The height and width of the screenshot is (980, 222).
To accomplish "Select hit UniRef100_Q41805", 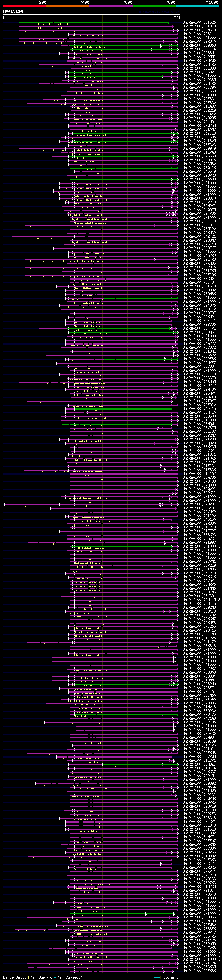I will pos(199,141).
